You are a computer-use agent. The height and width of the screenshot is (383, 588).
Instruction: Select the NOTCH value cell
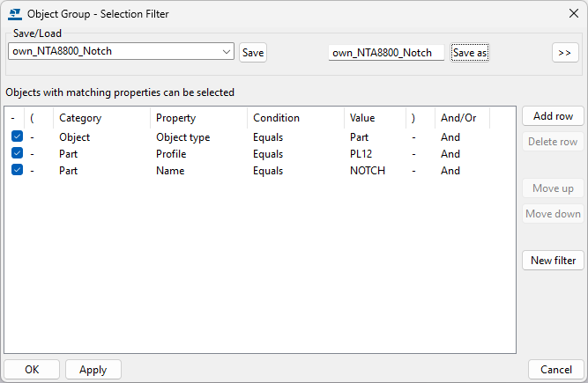pos(368,171)
